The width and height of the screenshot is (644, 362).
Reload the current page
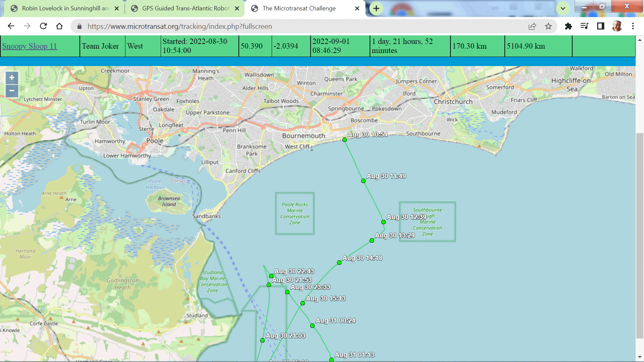tap(43, 26)
